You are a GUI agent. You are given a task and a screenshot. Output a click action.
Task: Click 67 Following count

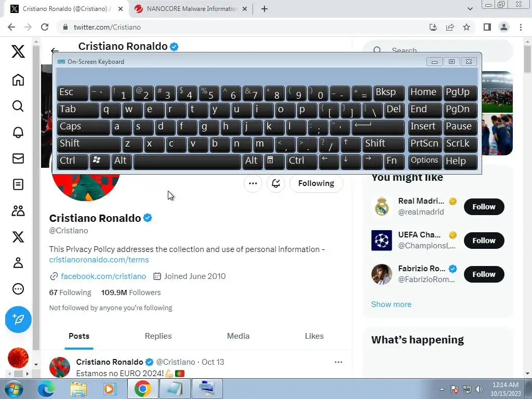70,292
